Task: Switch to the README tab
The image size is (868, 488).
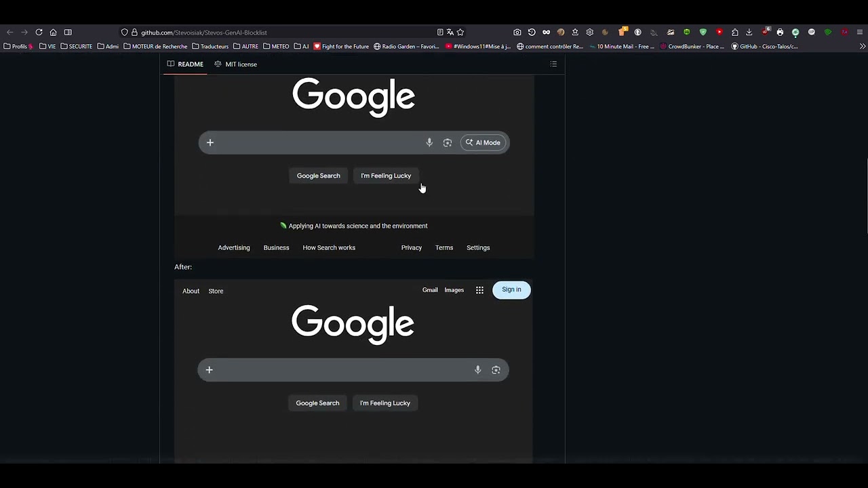Action: [185, 64]
